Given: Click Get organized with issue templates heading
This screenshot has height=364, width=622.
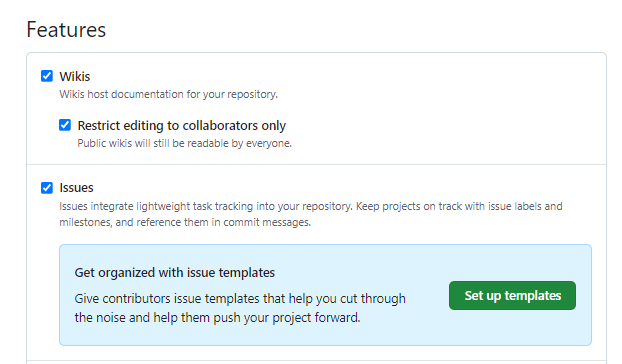Looking at the screenshot, I should coord(175,273).
